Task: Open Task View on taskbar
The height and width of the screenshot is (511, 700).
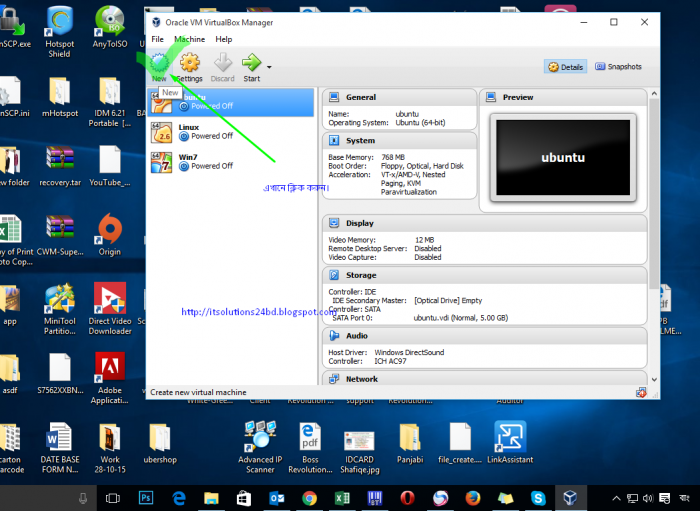Action: pos(112,498)
